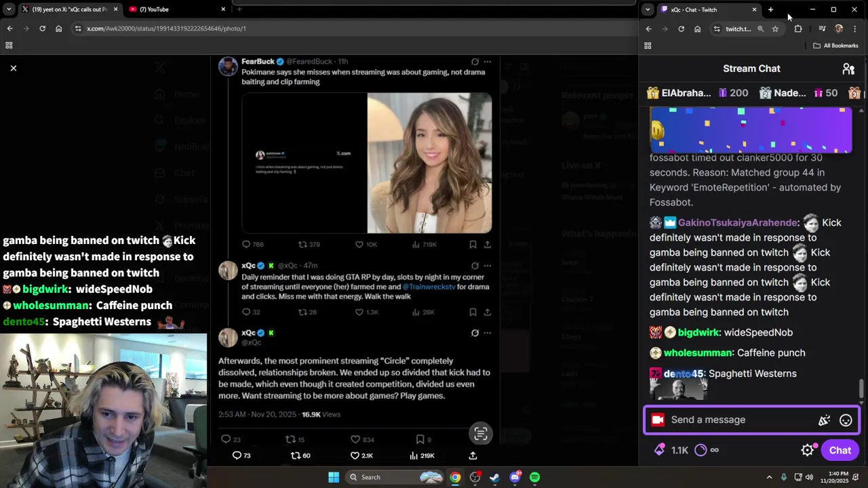The image size is (868, 488).
Task: Open more options on xQc's 47m tweet
Action: [487, 266]
